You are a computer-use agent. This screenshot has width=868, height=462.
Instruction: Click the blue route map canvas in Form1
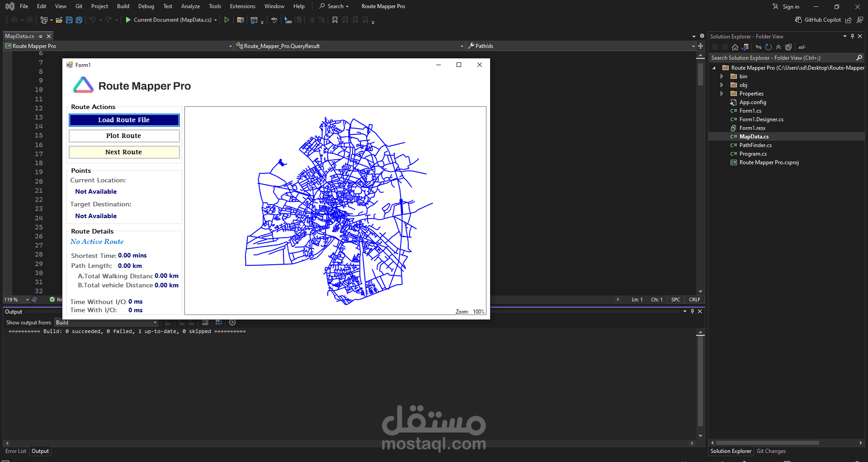click(335, 210)
